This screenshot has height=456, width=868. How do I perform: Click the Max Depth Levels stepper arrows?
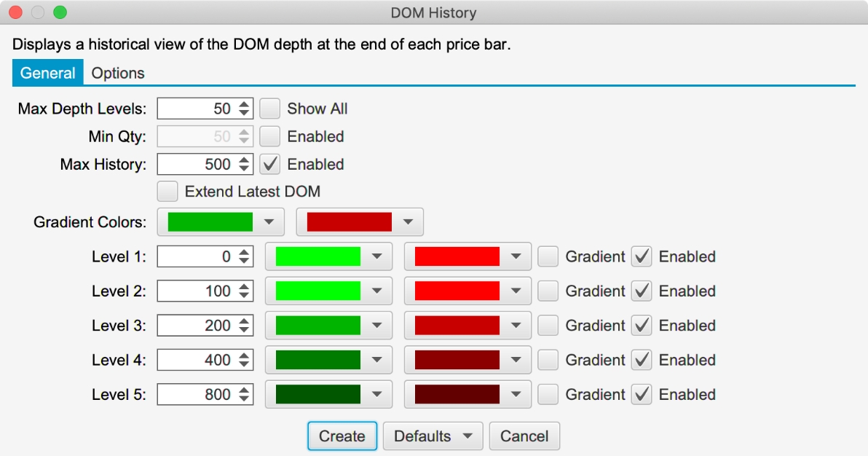tap(244, 109)
